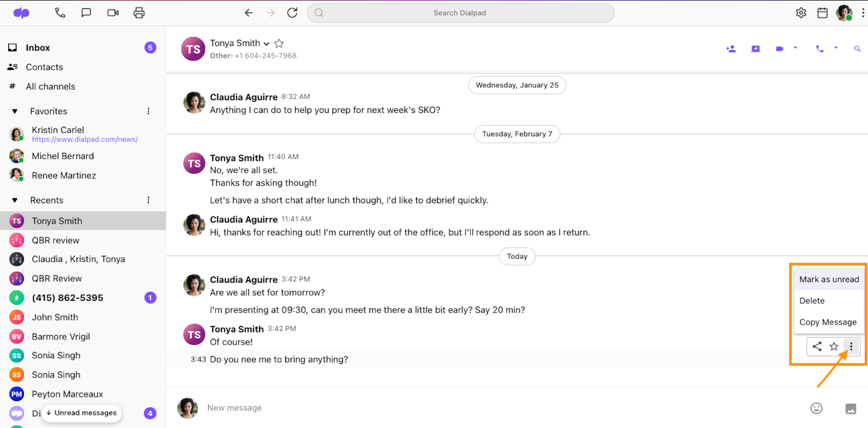Click the Today date label

point(517,257)
